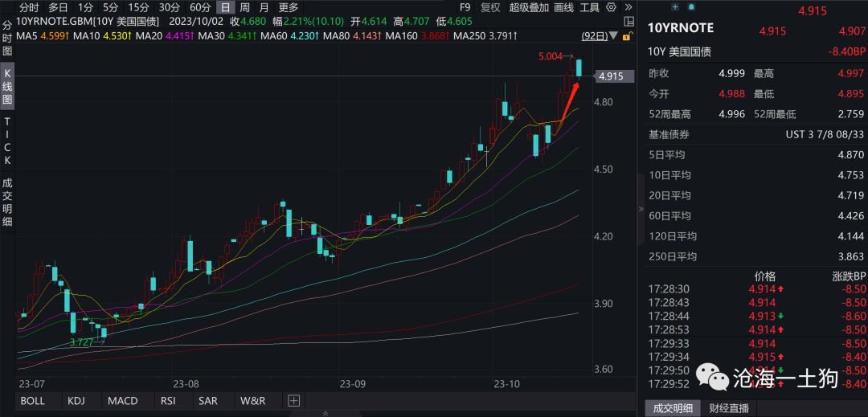The image size is (868, 417).
Task: Open 超级叠加 overlay tool
Action: point(529,7)
